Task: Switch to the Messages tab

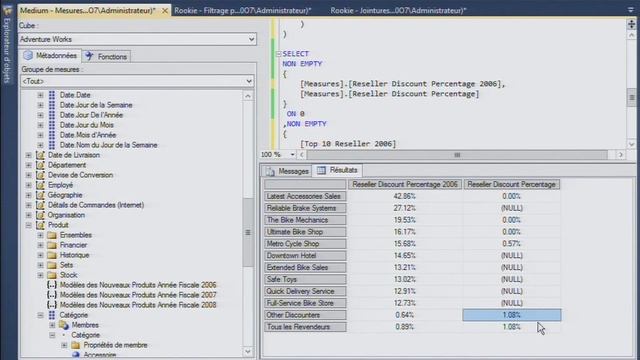Action: click(x=287, y=171)
